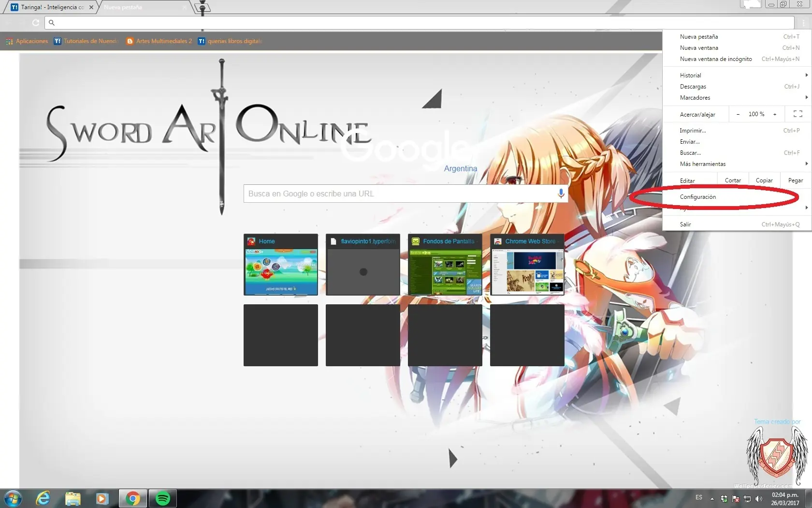Open the Artes Multimediales 2 bookmark
The height and width of the screenshot is (508, 812).
click(159, 41)
